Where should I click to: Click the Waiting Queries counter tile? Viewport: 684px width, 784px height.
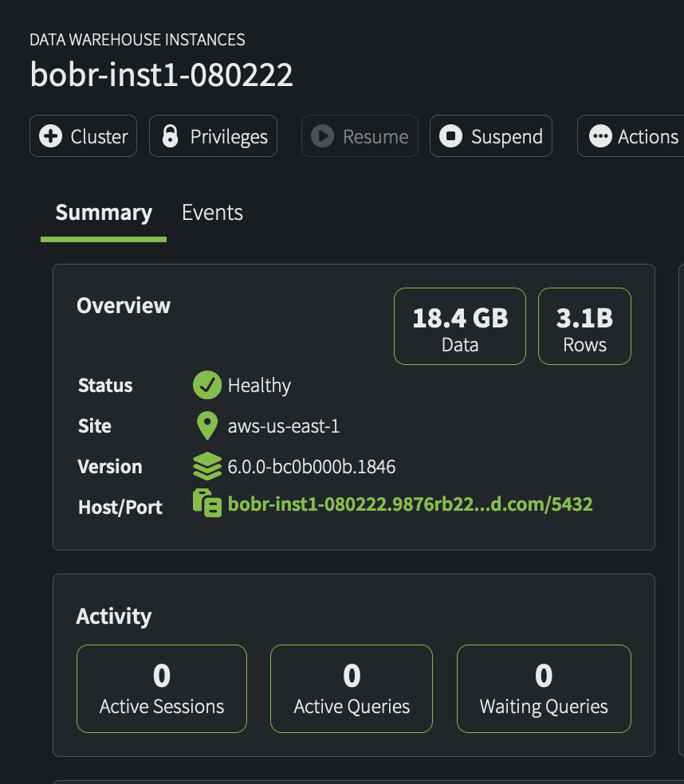(x=544, y=688)
